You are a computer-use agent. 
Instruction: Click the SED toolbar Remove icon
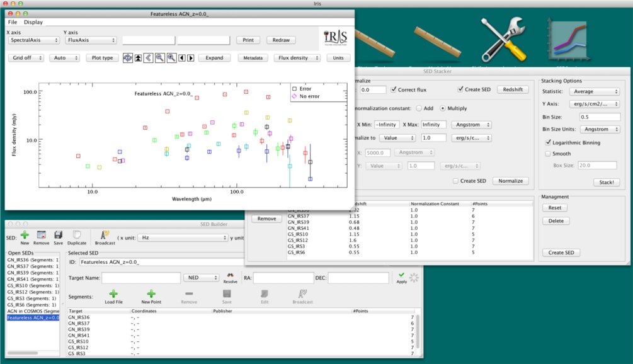click(x=41, y=235)
